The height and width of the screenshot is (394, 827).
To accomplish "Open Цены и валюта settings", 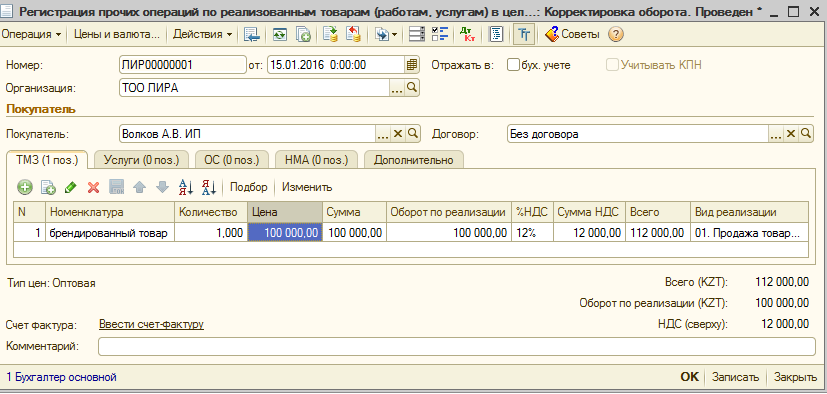I will [117, 35].
